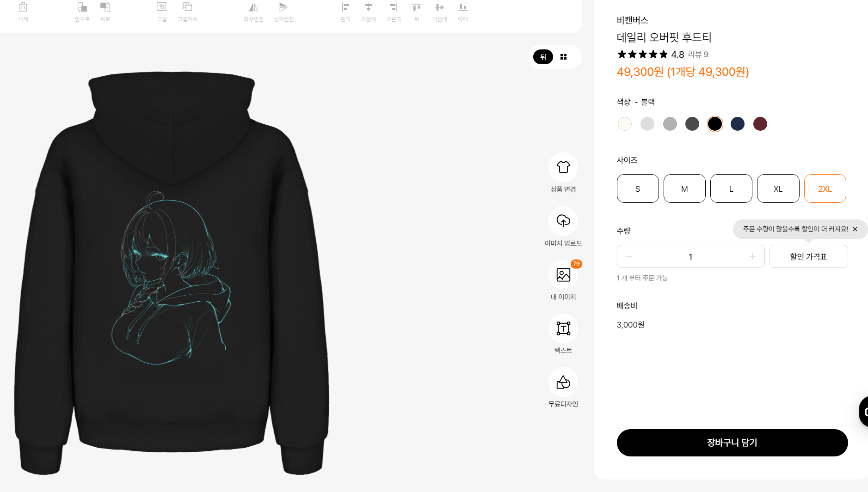Open 상품 변경 t-shirt icon
The image size is (868, 492).
point(563,167)
